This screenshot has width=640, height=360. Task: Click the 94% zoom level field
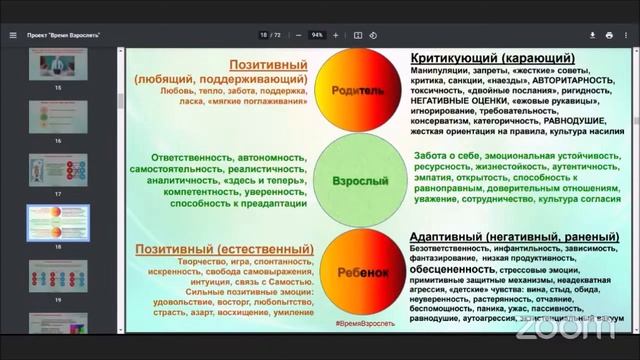(317, 35)
